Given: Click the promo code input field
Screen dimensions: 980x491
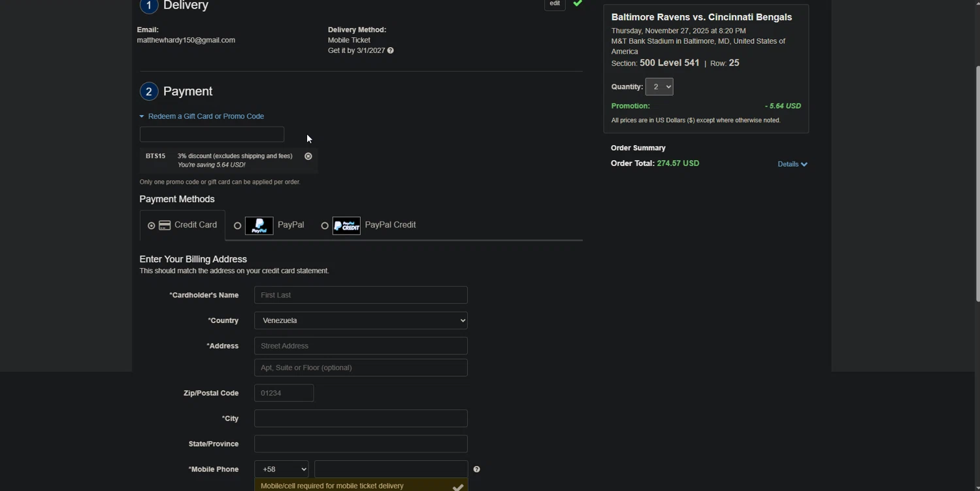Looking at the screenshot, I should coord(212,134).
